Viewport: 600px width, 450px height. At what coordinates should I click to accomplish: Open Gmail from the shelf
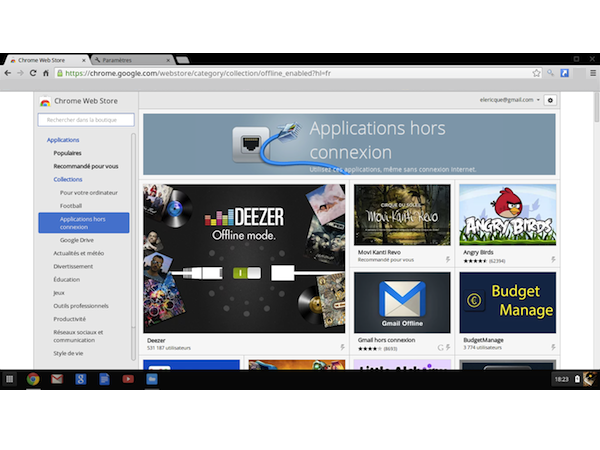tap(57, 379)
